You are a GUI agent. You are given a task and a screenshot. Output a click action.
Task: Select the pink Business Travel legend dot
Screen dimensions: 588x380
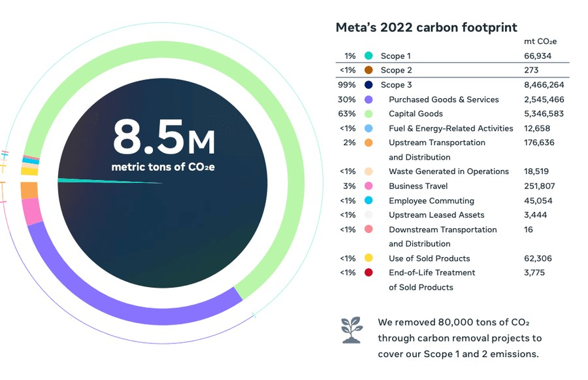click(x=368, y=186)
